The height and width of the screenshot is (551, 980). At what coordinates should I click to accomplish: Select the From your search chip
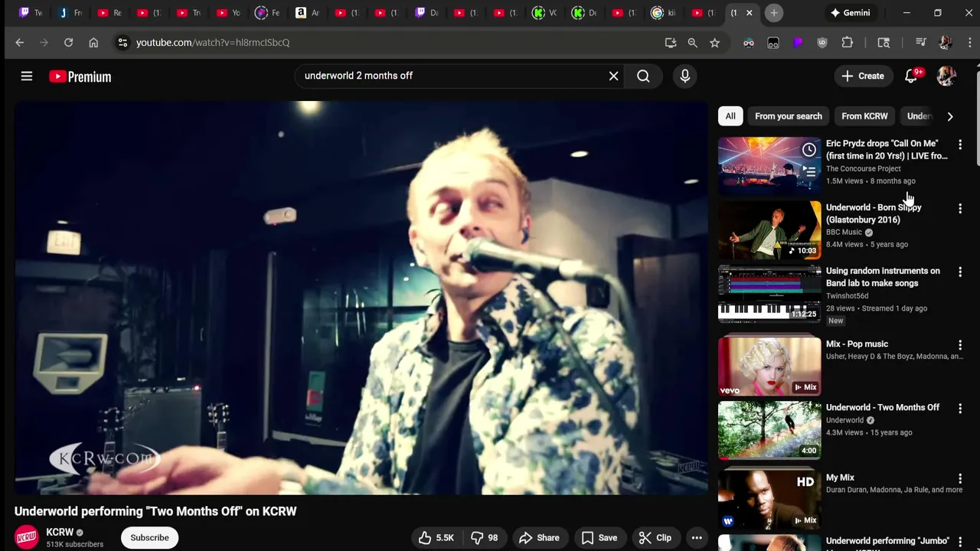pos(789,116)
